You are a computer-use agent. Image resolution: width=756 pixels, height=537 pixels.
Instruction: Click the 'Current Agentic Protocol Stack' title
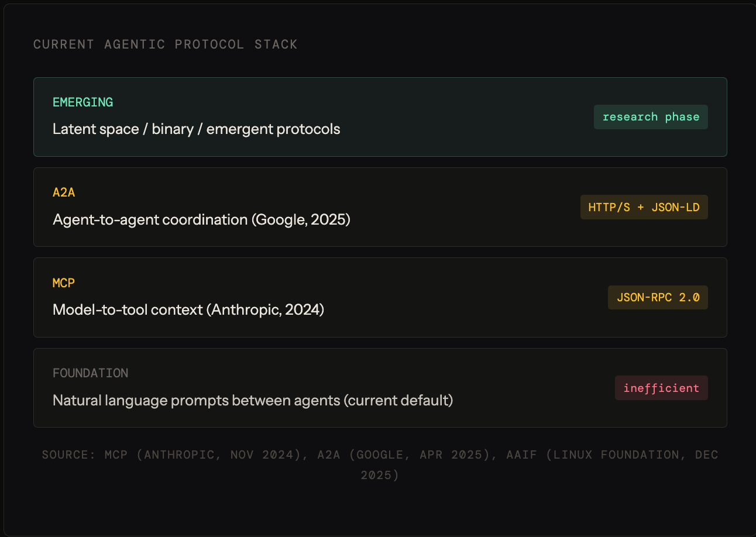tap(166, 44)
